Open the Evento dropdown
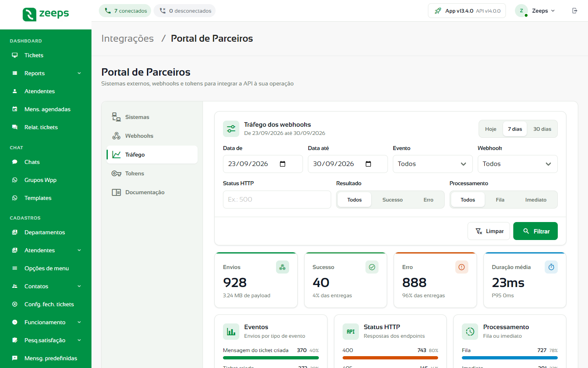 tap(432, 164)
